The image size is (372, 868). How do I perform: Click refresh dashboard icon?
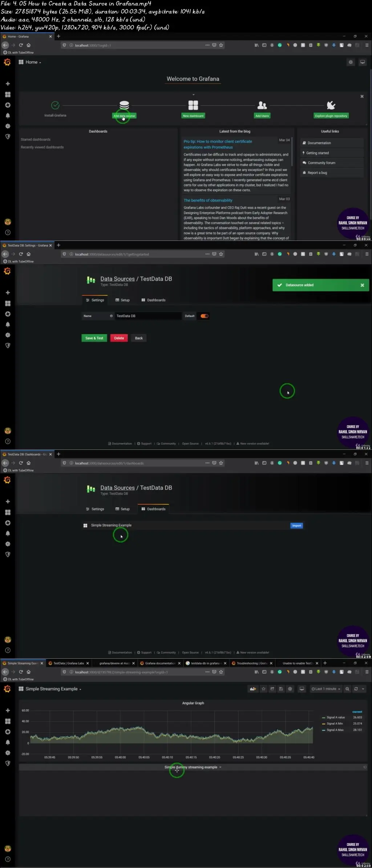(x=356, y=689)
